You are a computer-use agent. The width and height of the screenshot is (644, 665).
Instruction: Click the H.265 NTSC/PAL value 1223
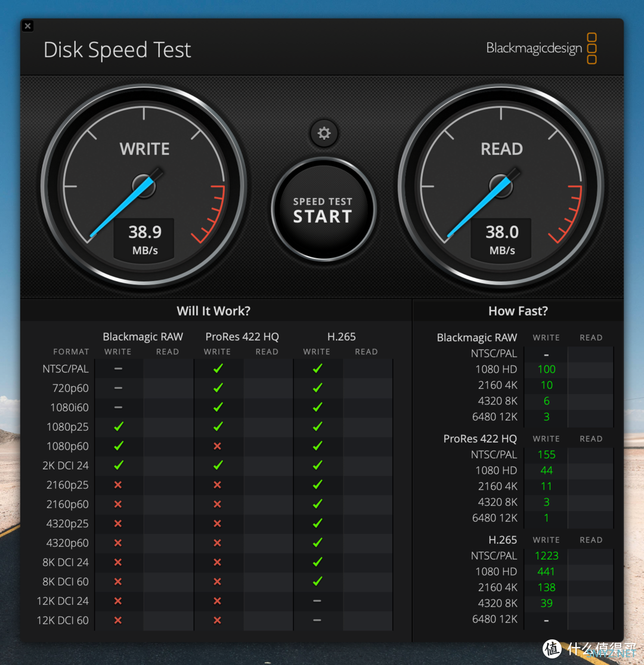[x=546, y=556]
